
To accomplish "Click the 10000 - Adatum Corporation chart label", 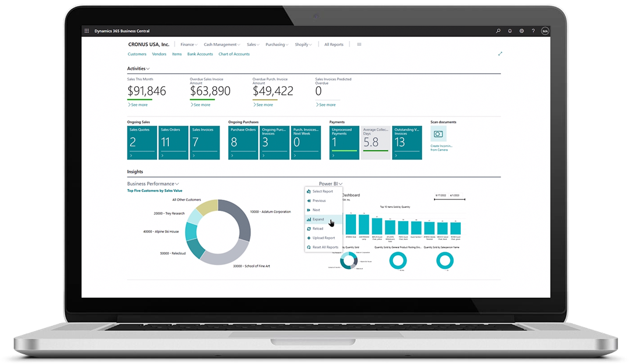I will pyautogui.click(x=270, y=211).
